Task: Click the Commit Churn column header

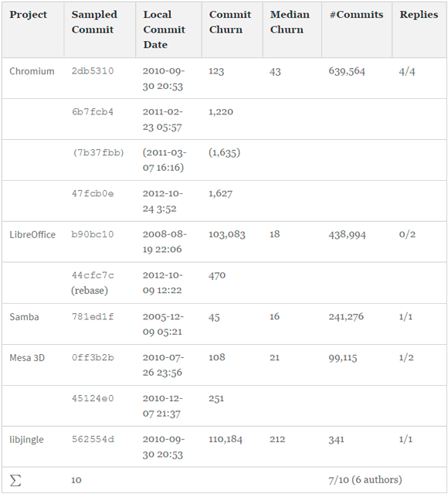Action: coord(230,22)
